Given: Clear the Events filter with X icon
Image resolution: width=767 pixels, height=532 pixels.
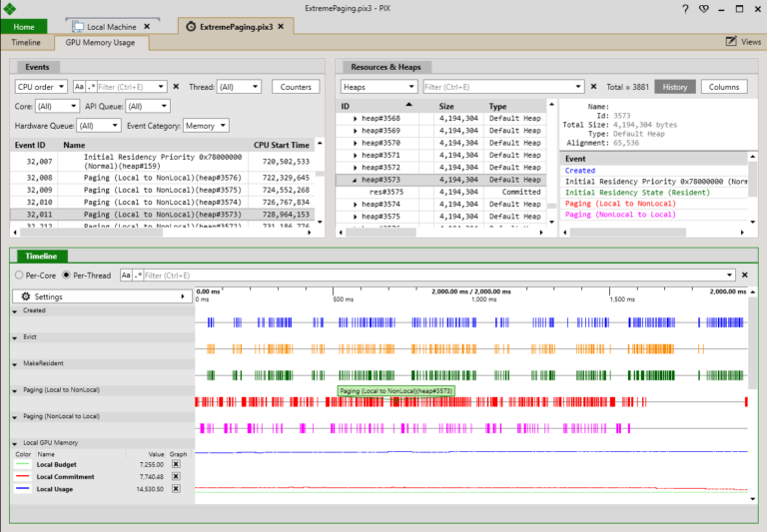Looking at the screenshot, I should (x=177, y=87).
